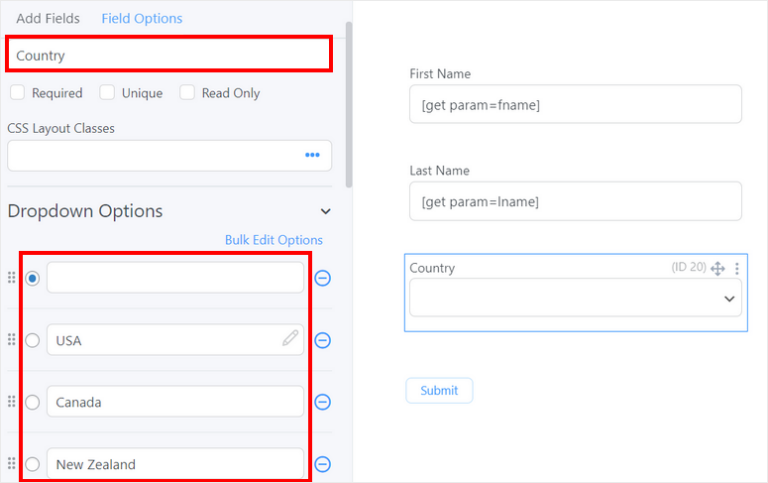This screenshot has width=768, height=483.
Task: Open the Field Options tab
Action: 142,19
